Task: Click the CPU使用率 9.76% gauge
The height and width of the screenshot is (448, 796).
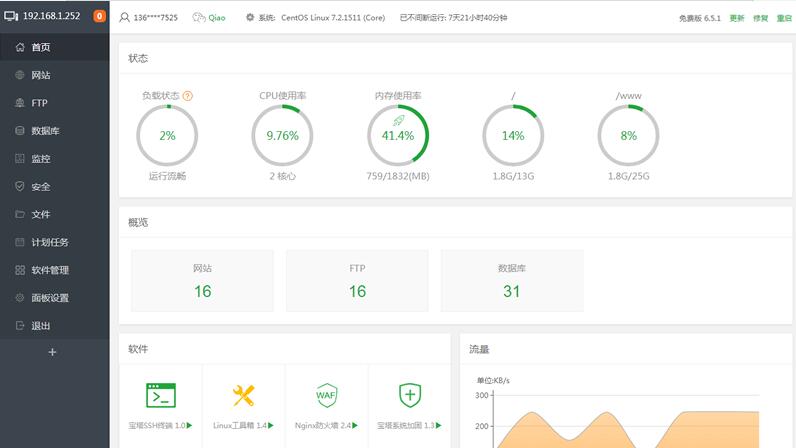Action: click(282, 136)
